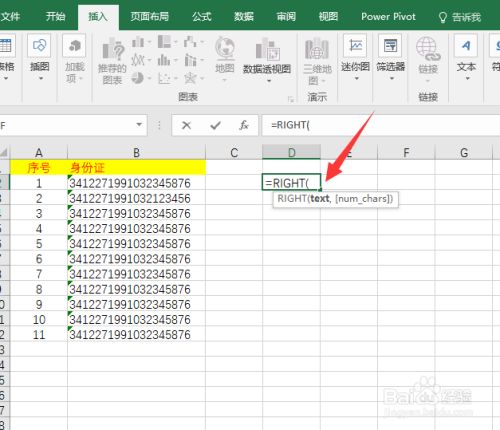Image resolution: width=500 pixels, height=430 pixels.
Task: Click the 链接 hyperlink globe icon
Action: (x=428, y=49)
